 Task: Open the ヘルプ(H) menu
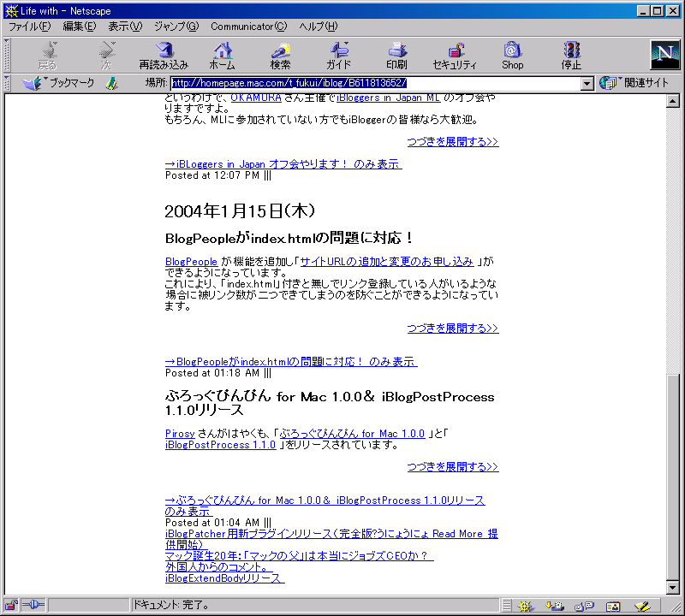coord(318,27)
